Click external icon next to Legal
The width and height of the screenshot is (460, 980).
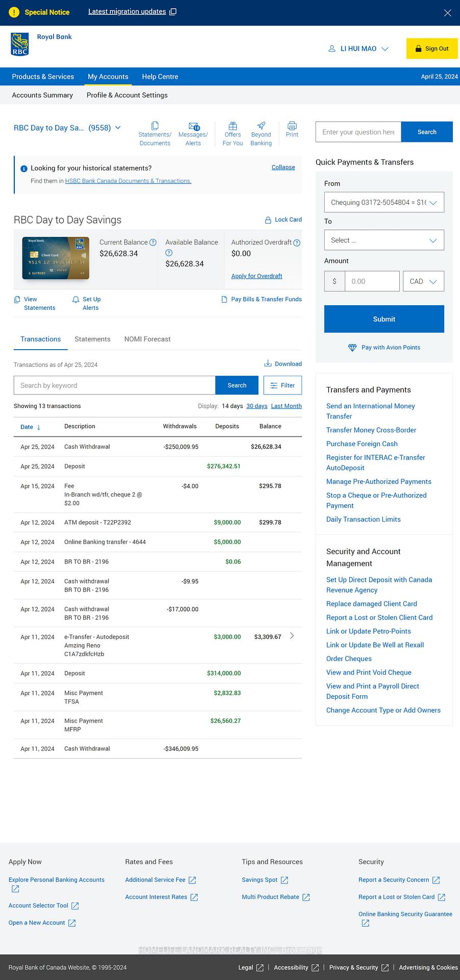coord(260,968)
